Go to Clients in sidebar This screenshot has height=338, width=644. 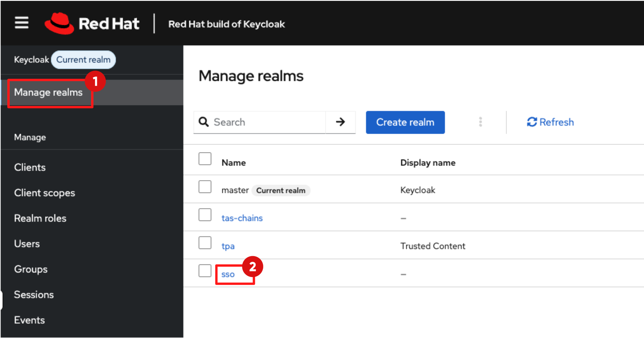point(30,167)
